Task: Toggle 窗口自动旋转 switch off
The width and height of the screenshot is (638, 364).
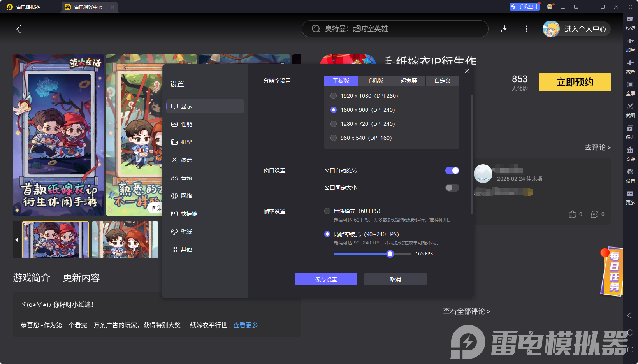Action: [x=452, y=171]
